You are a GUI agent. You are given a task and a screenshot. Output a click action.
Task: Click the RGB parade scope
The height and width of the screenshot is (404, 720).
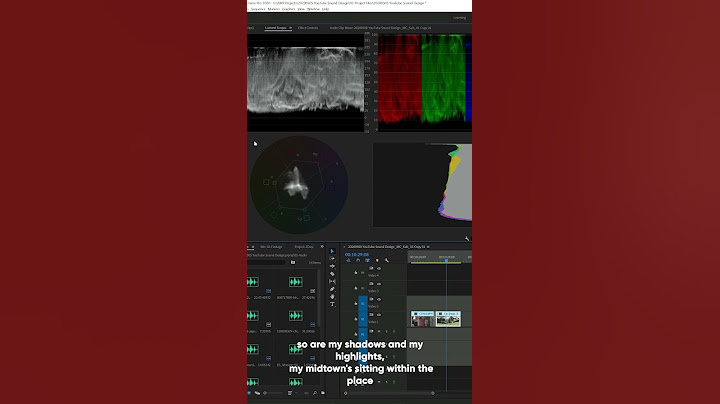pyautogui.click(x=425, y=83)
